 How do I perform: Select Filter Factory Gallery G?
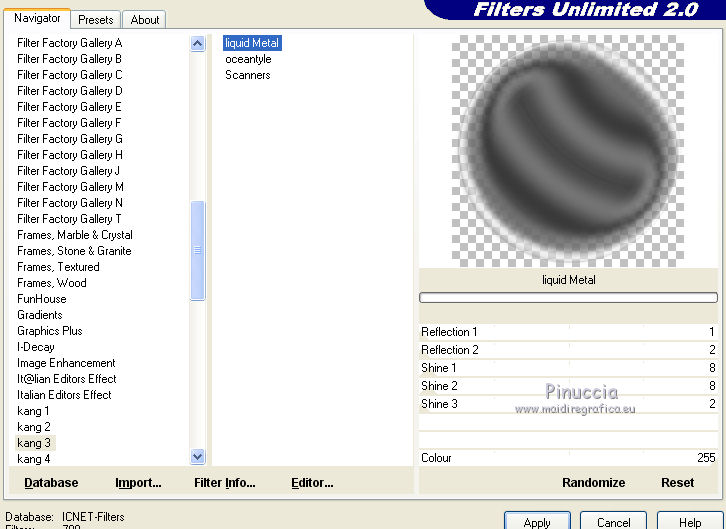pyautogui.click(x=69, y=139)
